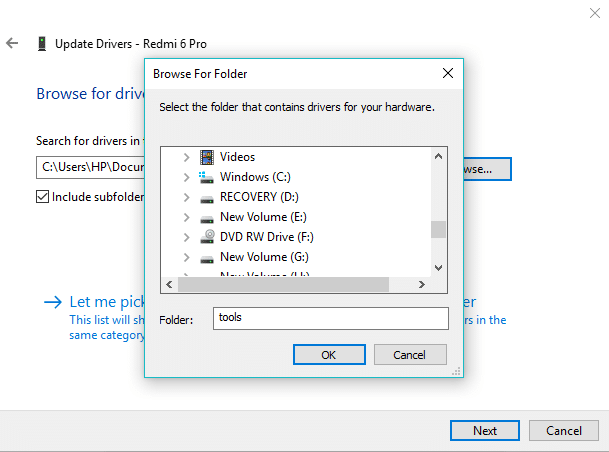Select RECOVERY (D:) in the folder tree
Image resolution: width=609 pixels, height=452 pixels.
[x=259, y=197]
